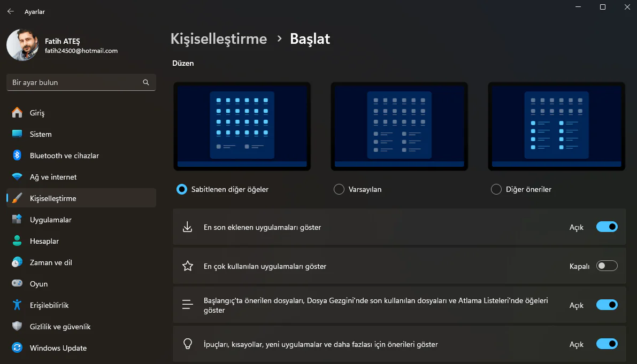Toggle off En son eklenen uygulamaları göster
637x364 pixels.
pyautogui.click(x=607, y=227)
